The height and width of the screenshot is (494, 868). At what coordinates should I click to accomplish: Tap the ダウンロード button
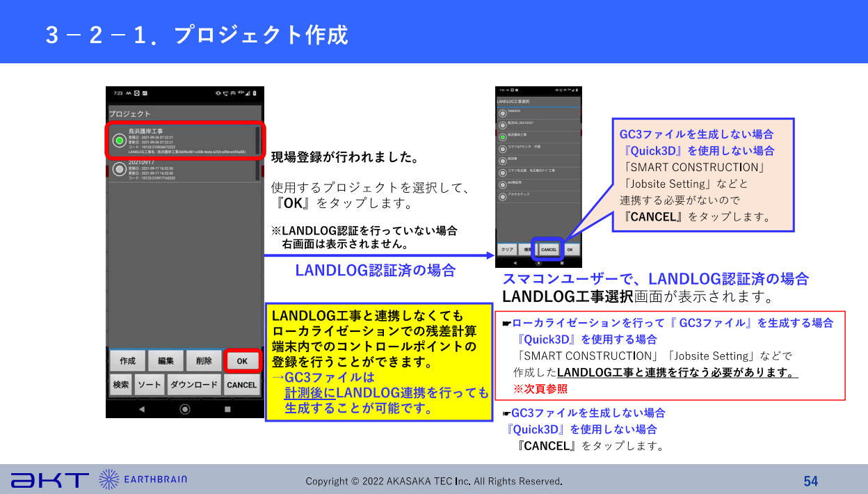[x=194, y=385]
